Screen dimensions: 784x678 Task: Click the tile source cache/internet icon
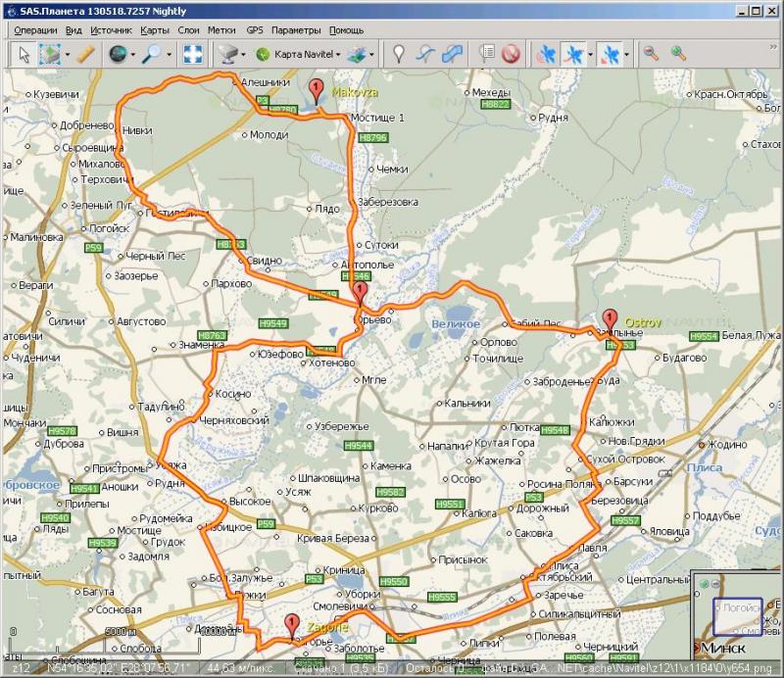tap(228, 54)
